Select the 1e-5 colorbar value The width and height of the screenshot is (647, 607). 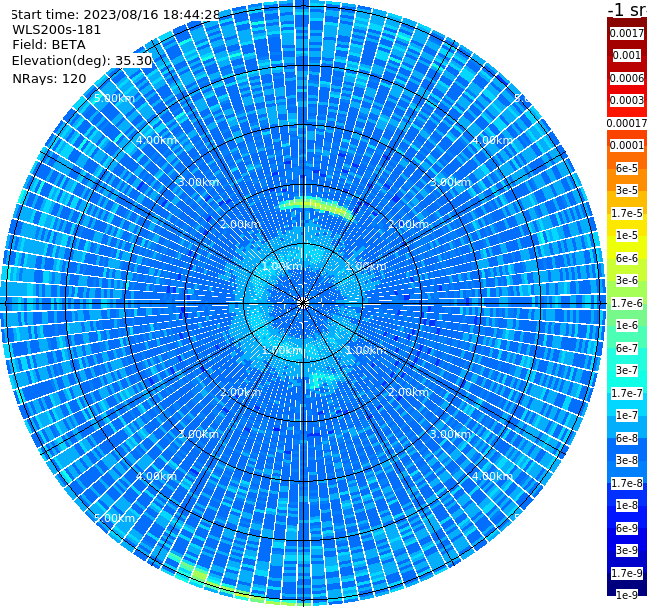627,235
